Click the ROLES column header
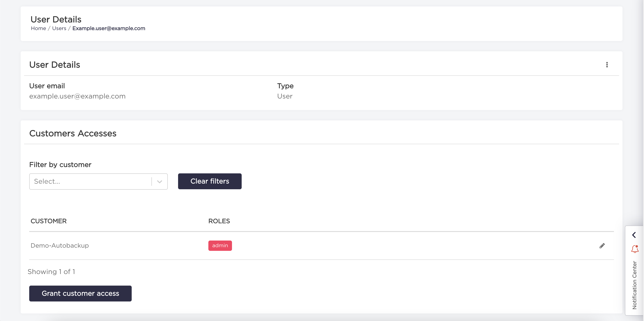The height and width of the screenshot is (321, 644). click(219, 221)
